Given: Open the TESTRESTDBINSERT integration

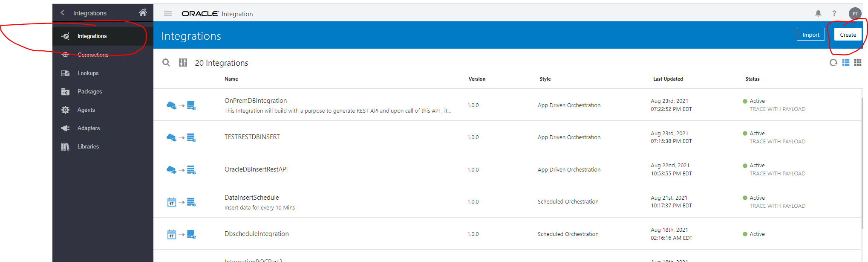Looking at the screenshot, I should (x=252, y=137).
